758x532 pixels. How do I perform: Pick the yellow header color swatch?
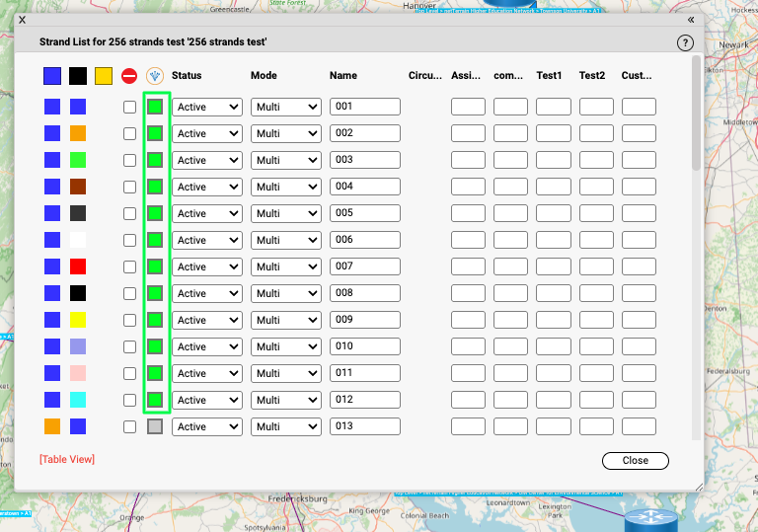pos(104,76)
